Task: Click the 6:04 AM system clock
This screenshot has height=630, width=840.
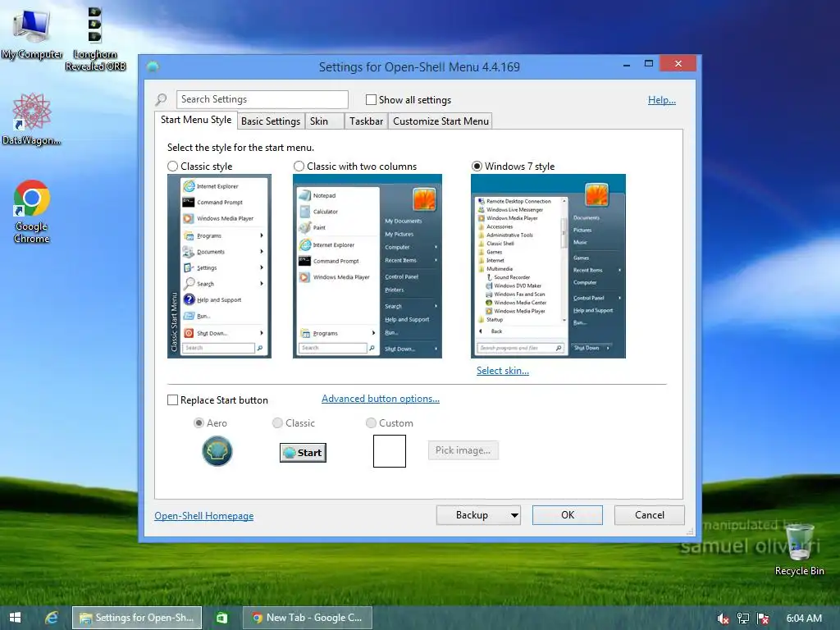Action: [x=804, y=619]
